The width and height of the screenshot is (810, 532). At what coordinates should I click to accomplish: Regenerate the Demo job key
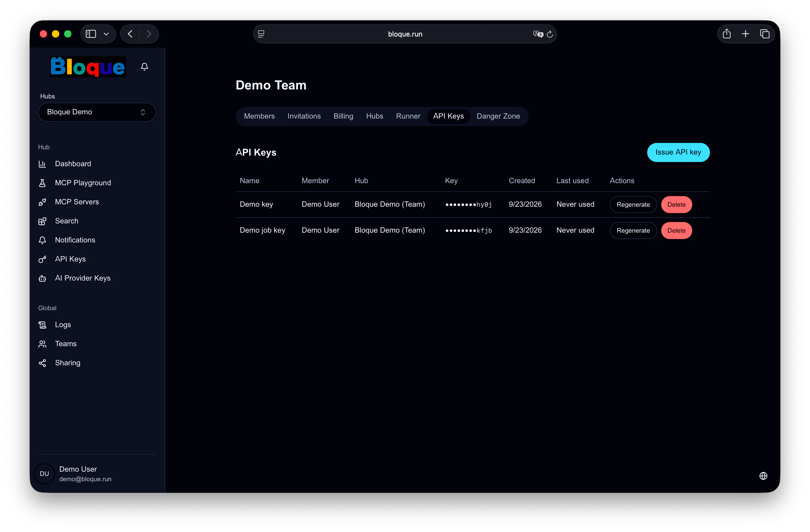point(633,231)
